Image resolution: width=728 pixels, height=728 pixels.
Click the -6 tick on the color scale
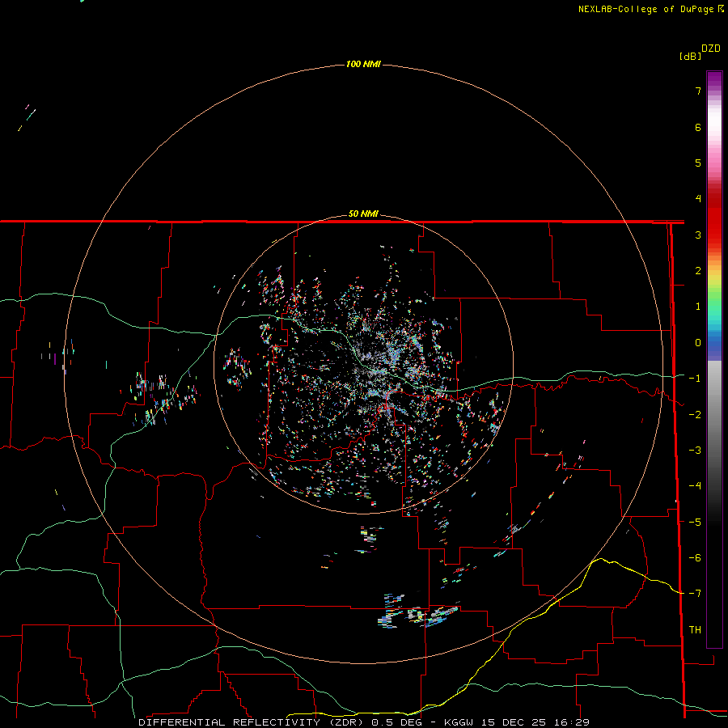tap(695, 558)
